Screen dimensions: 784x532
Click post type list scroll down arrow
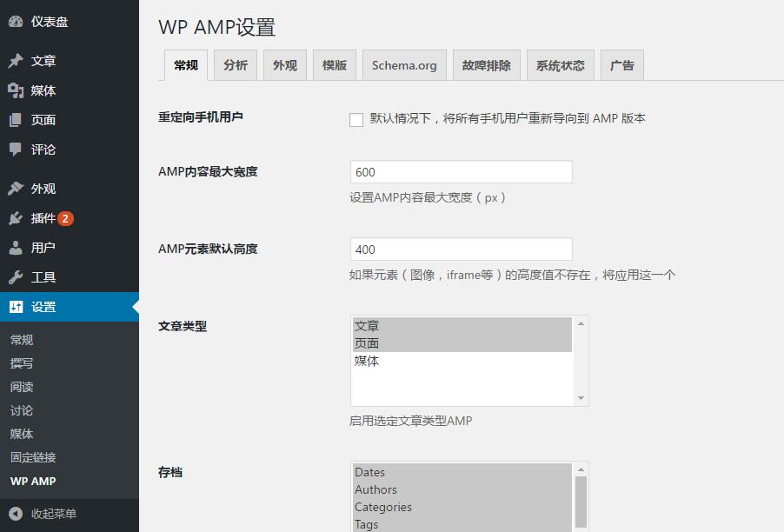[x=581, y=398]
